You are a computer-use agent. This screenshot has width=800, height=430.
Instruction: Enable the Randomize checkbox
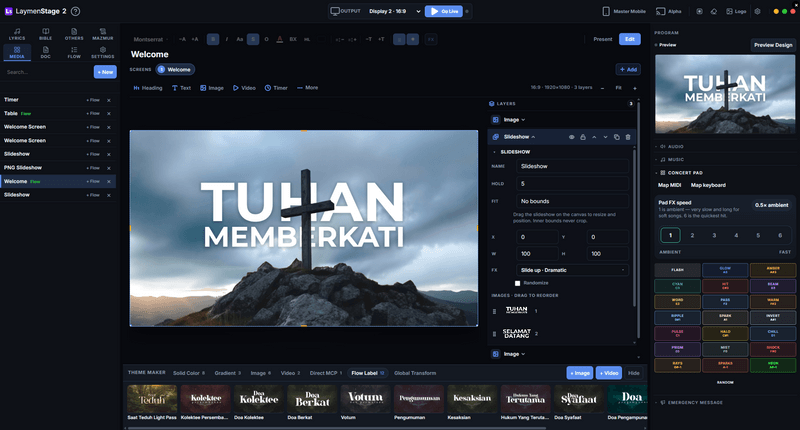tap(517, 283)
